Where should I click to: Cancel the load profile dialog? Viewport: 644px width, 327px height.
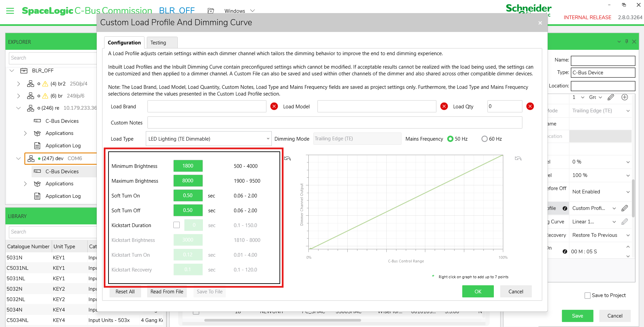point(516,292)
